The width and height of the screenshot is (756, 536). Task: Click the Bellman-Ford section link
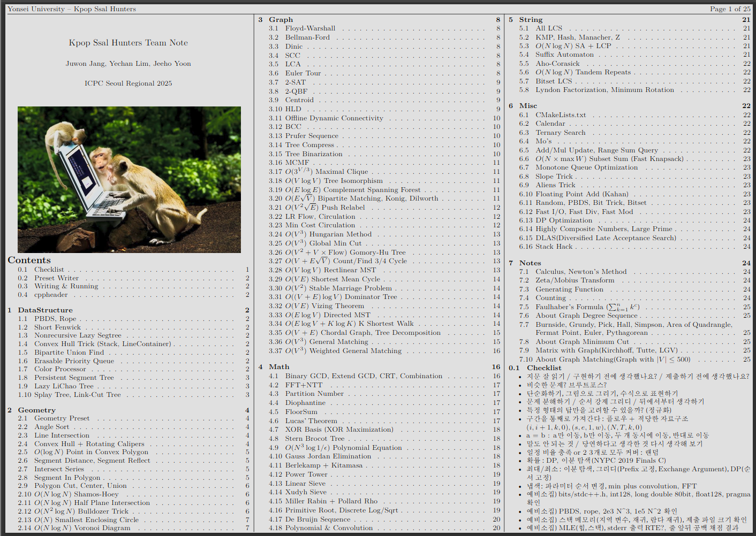[x=307, y=37]
